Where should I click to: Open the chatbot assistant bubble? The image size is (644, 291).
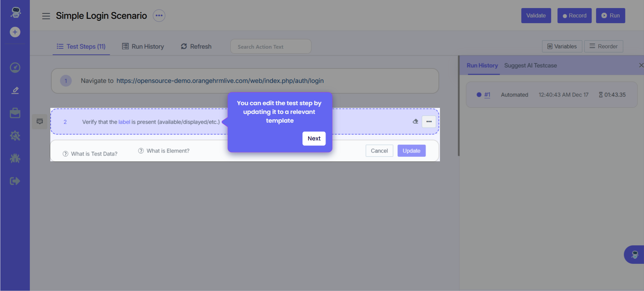(634, 254)
